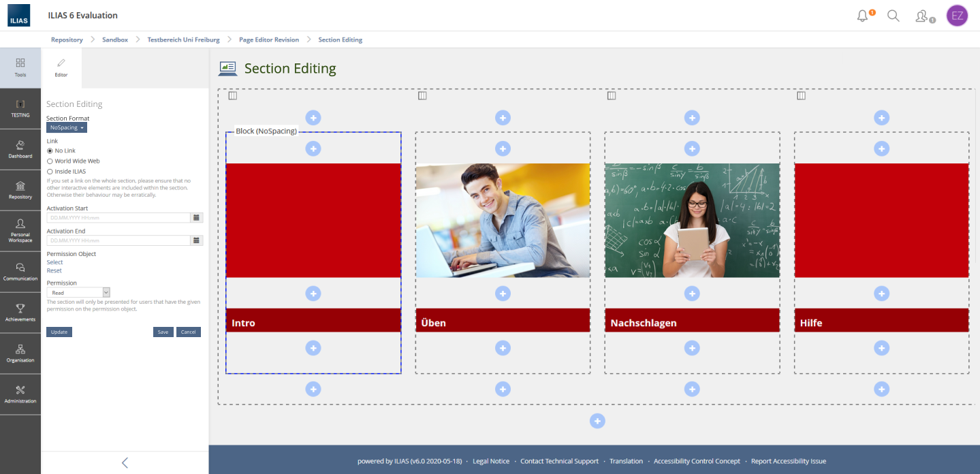Expand the Permission Read dropdown
The image size is (980, 474).
pyautogui.click(x=78, y=293)
